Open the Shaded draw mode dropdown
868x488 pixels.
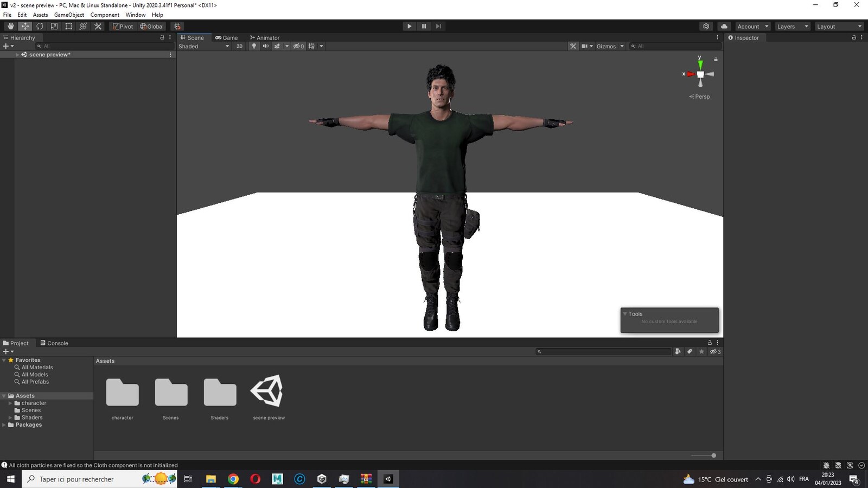coord(204,46)
